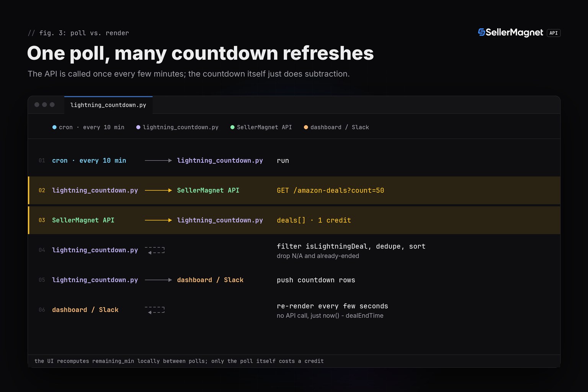588x392 pixels.
Task: Click the yellow arrow in row 03
Action: pyautogui.click(x=158, y=220)
